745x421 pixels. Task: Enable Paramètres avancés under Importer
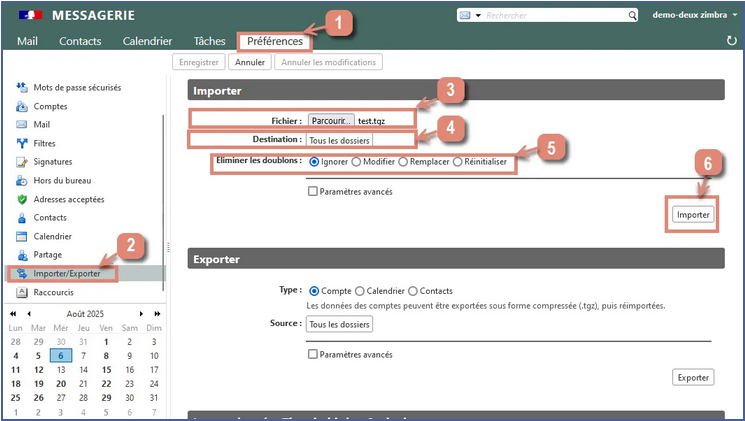pyautogui.click(x=313, y=191)
